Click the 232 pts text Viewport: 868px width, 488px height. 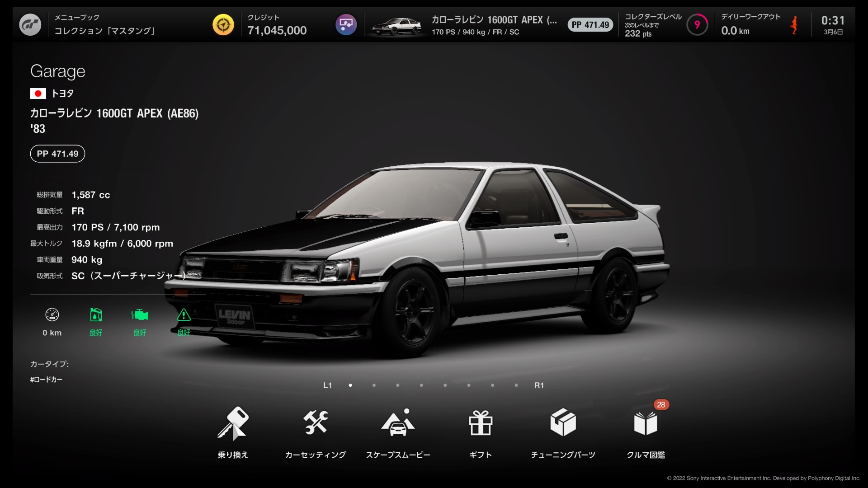(638, 33)
